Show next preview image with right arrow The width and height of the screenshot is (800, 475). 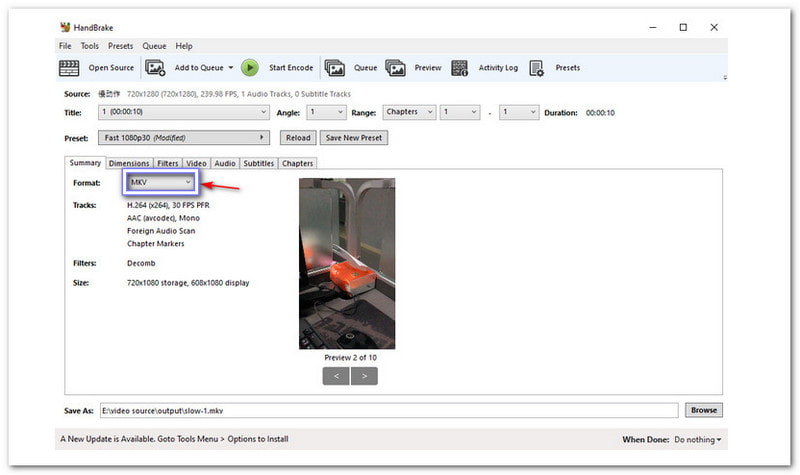[x=365, y=376]
